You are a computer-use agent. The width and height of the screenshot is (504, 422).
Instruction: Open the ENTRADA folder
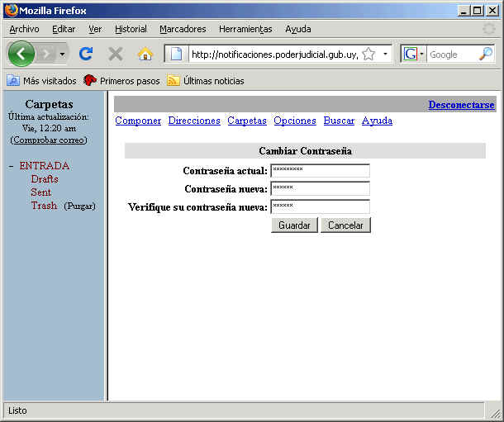[x=45, y=166]
